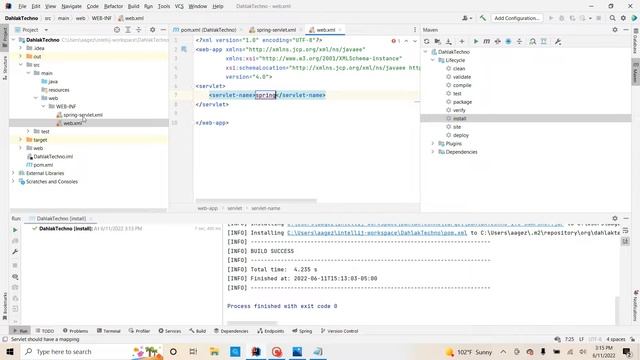Reload all Maven projects icon
Viewport: 640px width, 360px height.
click(x=427, y=42)
